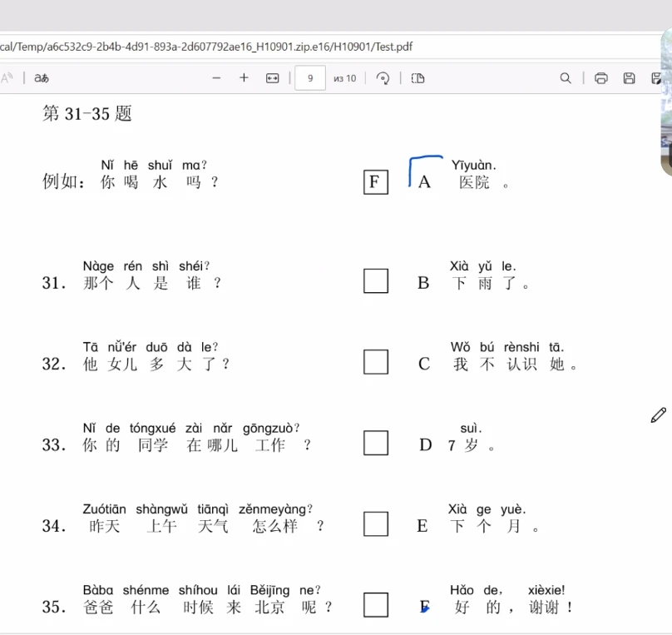Click the rotate page icon
Screen dimensions: 672x635
click(383, 78)
